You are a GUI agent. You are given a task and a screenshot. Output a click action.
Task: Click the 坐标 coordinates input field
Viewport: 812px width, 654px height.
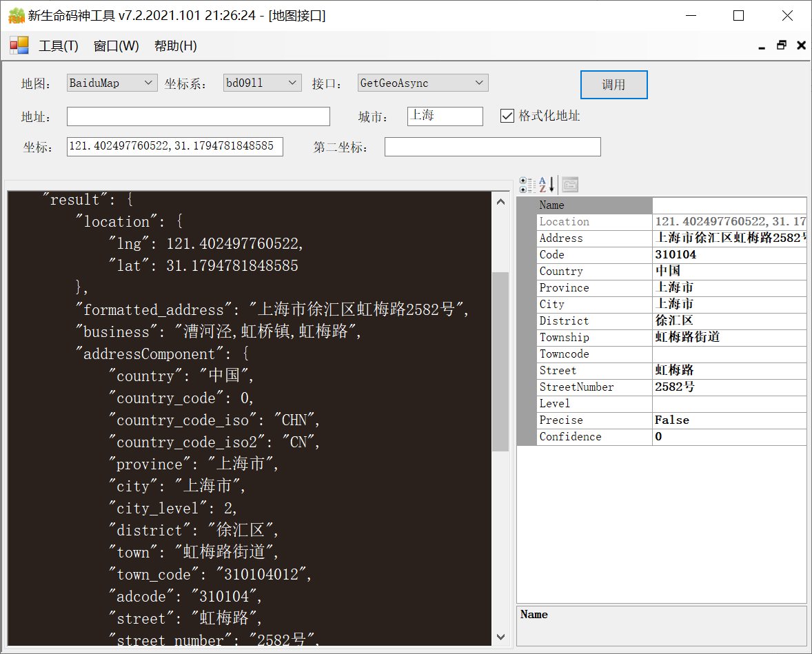[174, 147]
